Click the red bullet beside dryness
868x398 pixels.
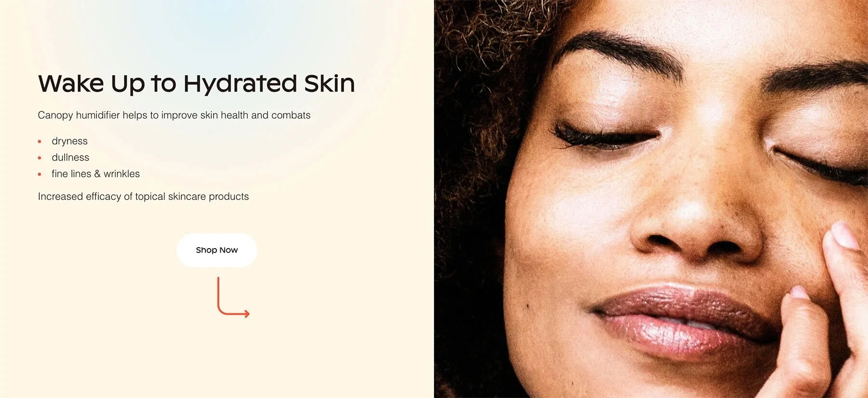[x=40, y=142]
